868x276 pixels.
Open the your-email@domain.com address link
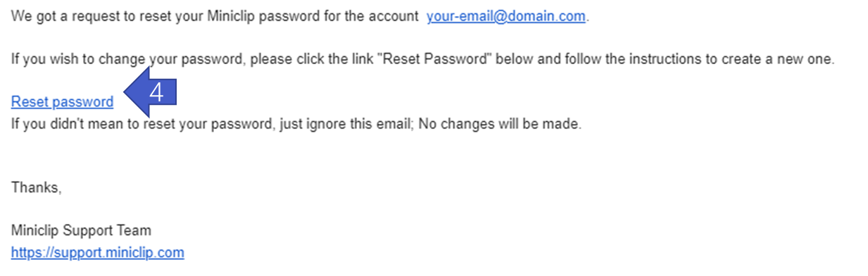[x=505, y=17]
